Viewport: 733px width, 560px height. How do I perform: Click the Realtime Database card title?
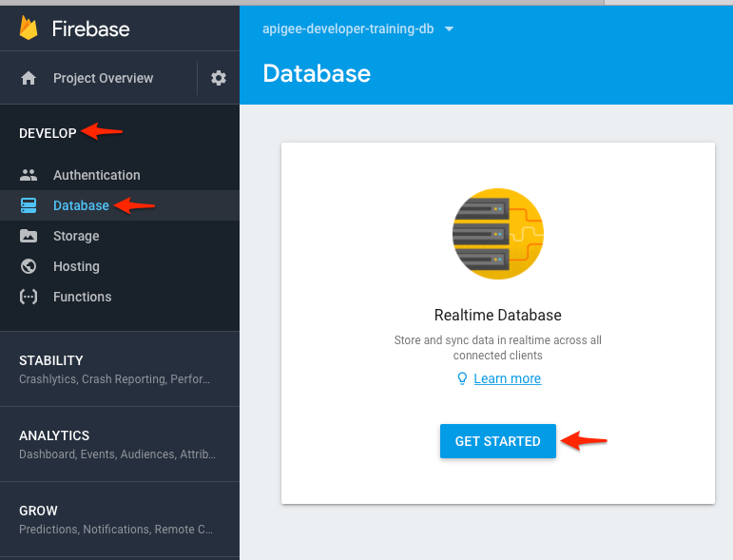498,315
